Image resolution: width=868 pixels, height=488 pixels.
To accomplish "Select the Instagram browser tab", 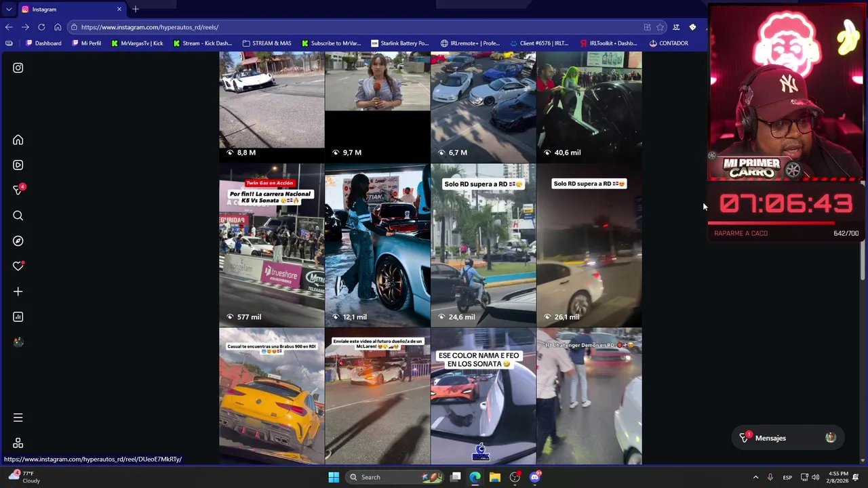I will point(71,9).
